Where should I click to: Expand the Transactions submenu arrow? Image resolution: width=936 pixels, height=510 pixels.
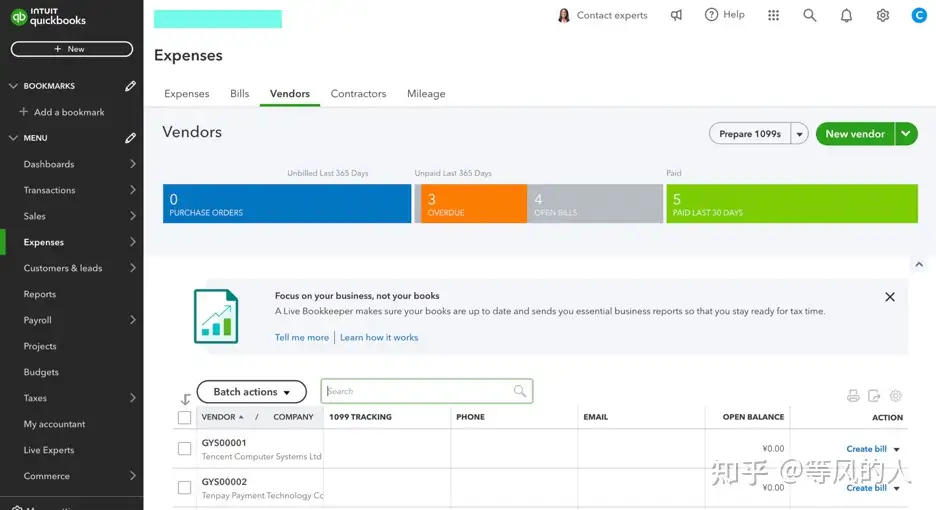click(x=133, y=190)
